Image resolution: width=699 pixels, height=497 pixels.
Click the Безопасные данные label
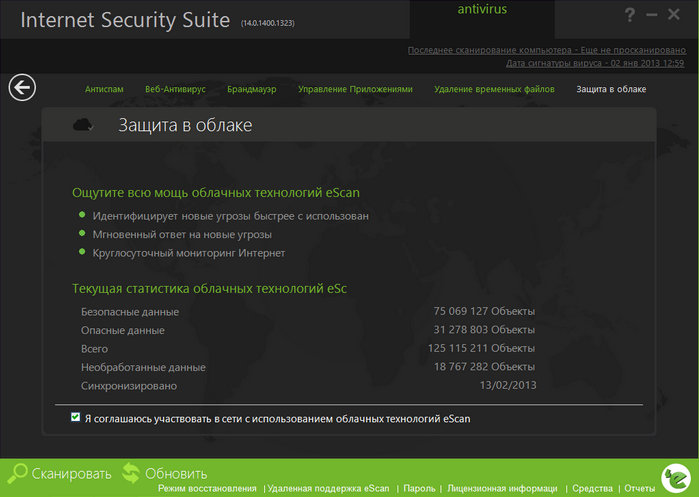[130, 312]
